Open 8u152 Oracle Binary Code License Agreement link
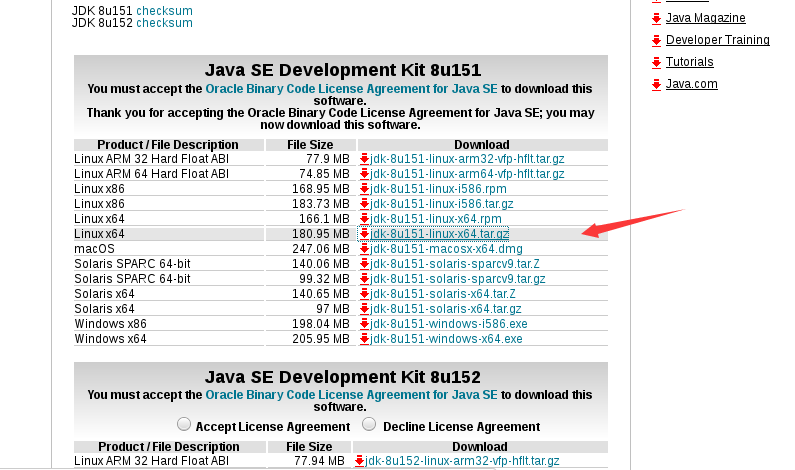This screenshot has height=470, width=795. pos(351,395)
